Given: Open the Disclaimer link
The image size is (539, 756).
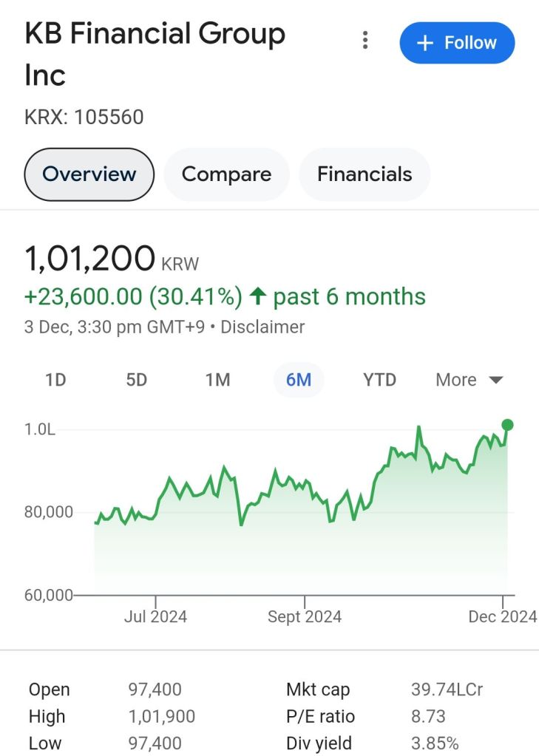Looking at the screenshot, I should click(x=262, y=327).
